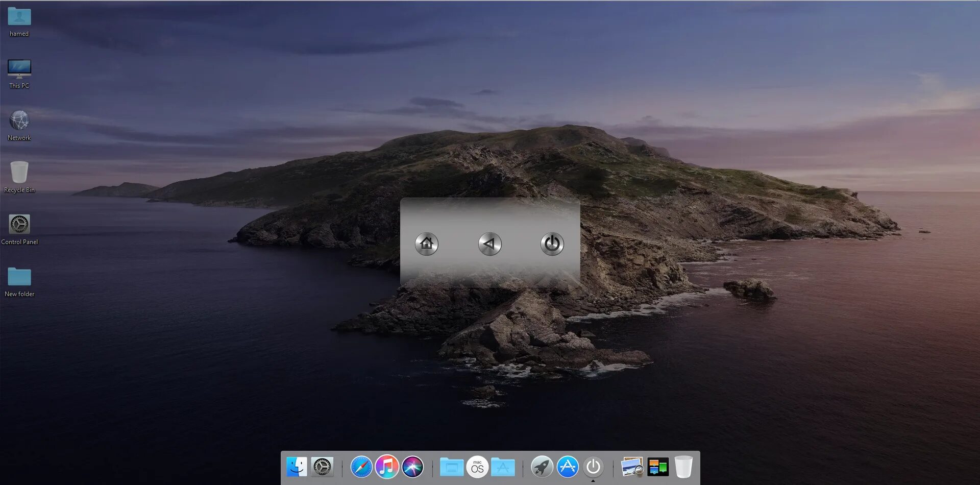Screen dimensions: 980x485
Task: Click the home button in the popup panel
Action: 427,244
